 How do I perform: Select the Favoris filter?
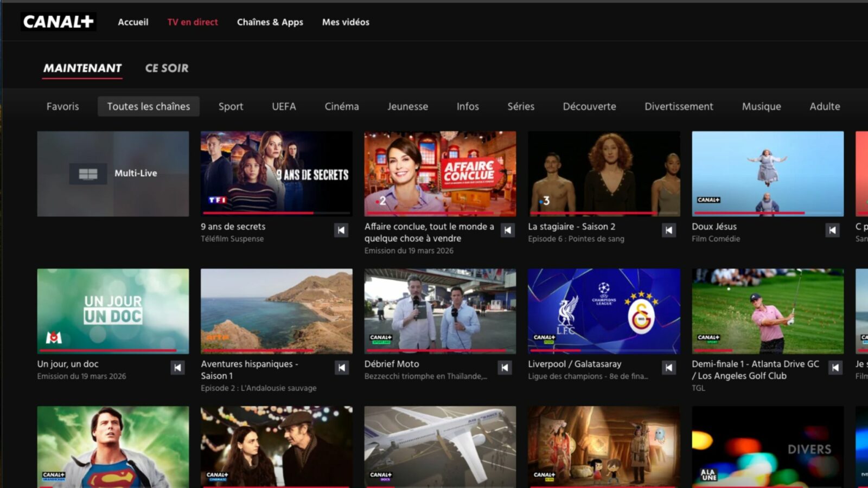click(62, 107)
